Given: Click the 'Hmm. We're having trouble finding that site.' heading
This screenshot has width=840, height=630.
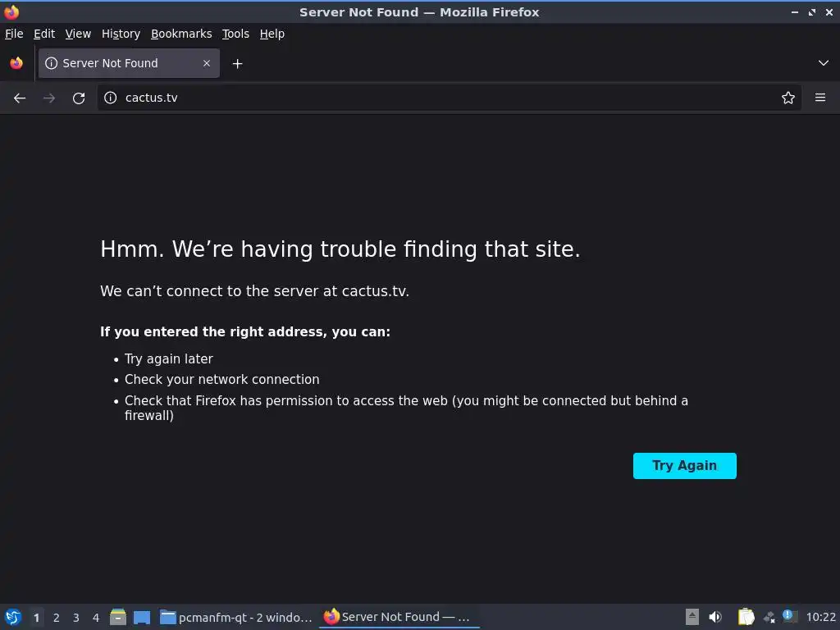Looking at the screenshot, I should tap(340, 249).
